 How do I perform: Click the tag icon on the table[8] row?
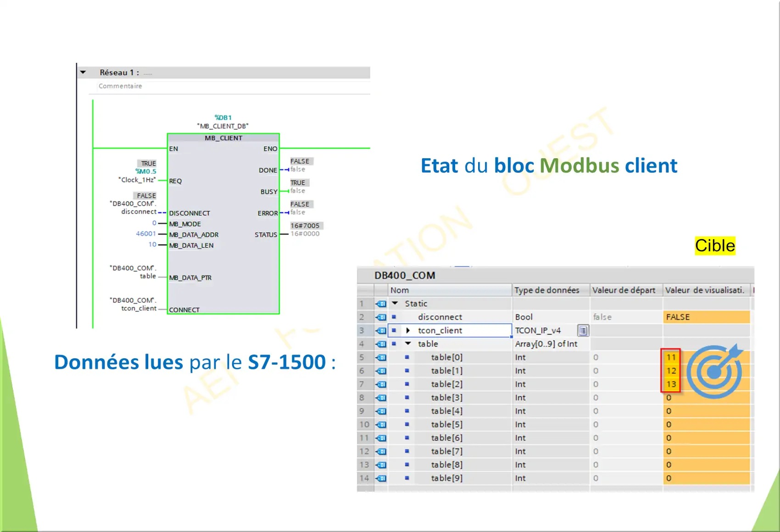pos(381,465)
